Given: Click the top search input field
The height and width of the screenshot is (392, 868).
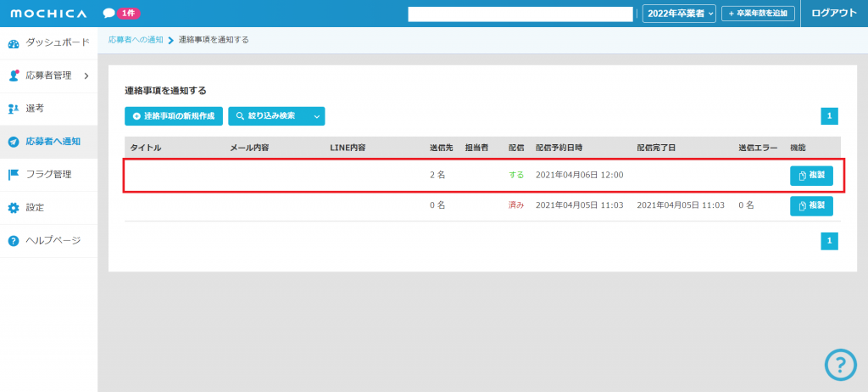Looking at the screenshot, I should point(520,14).
